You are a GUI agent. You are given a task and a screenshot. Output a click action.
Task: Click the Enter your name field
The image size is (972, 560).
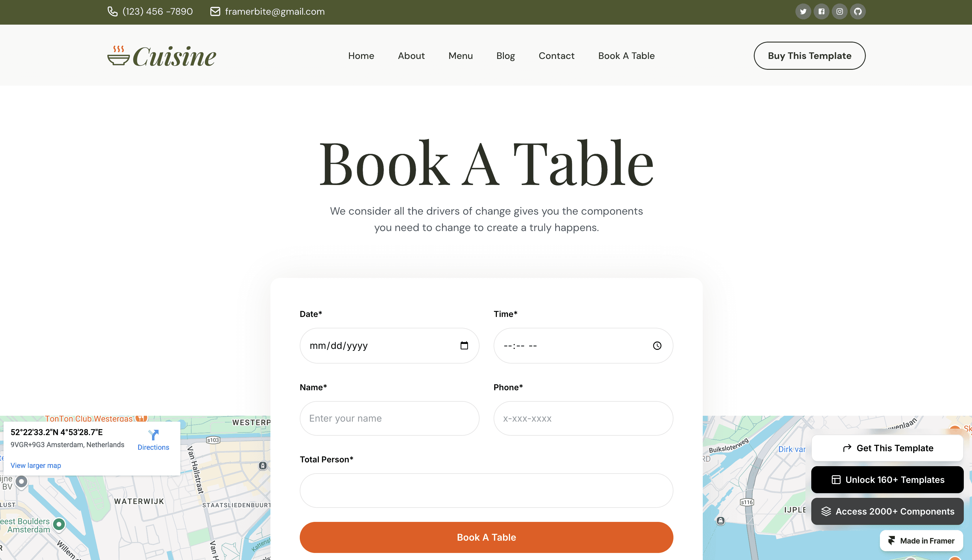coord(389,418)
